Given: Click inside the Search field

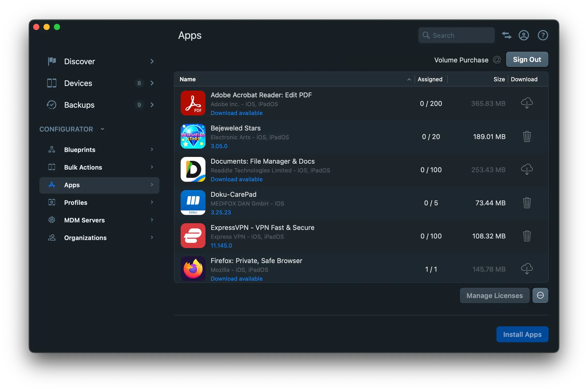Looking at the screenshot, I should pyautogui.click(x=456, y=35).
